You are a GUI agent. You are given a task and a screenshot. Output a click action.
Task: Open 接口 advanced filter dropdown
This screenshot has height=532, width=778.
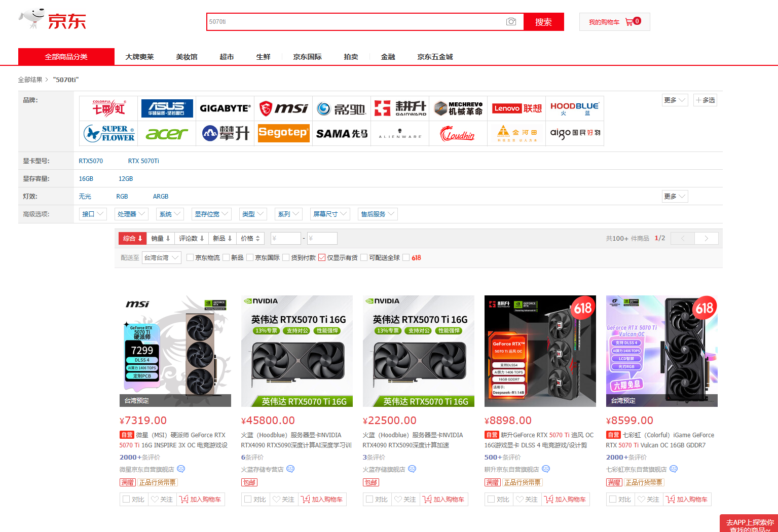coord(93,214)
